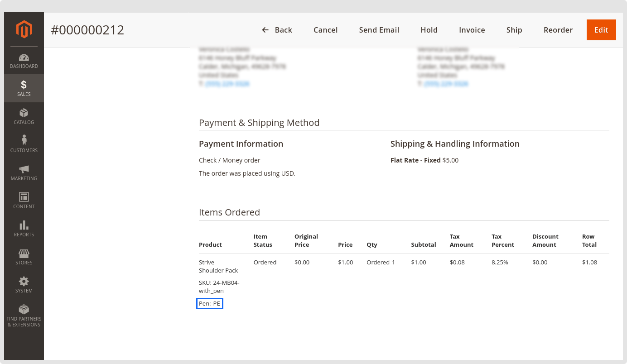The image size is (627, 364).
Task: Click the blurred billing phone number link
Action: click(x=227, y=84)
